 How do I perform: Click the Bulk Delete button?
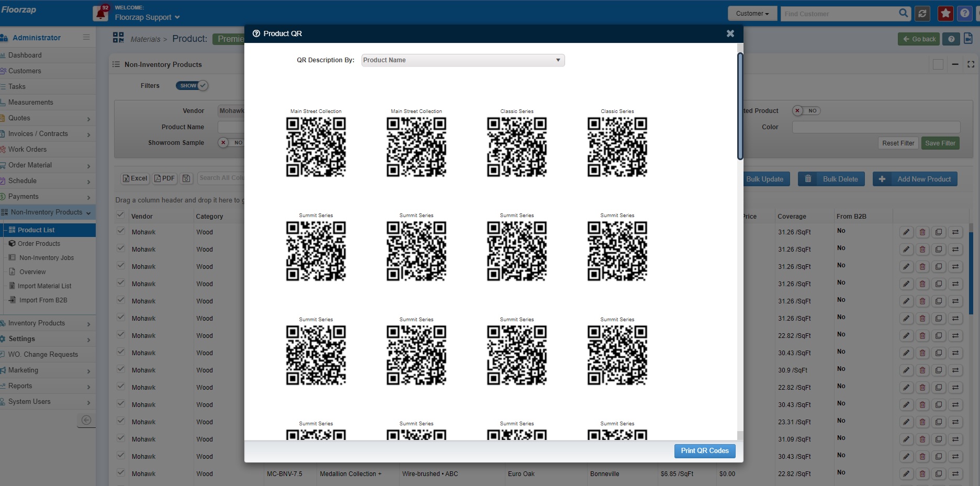tap(831, 179)
